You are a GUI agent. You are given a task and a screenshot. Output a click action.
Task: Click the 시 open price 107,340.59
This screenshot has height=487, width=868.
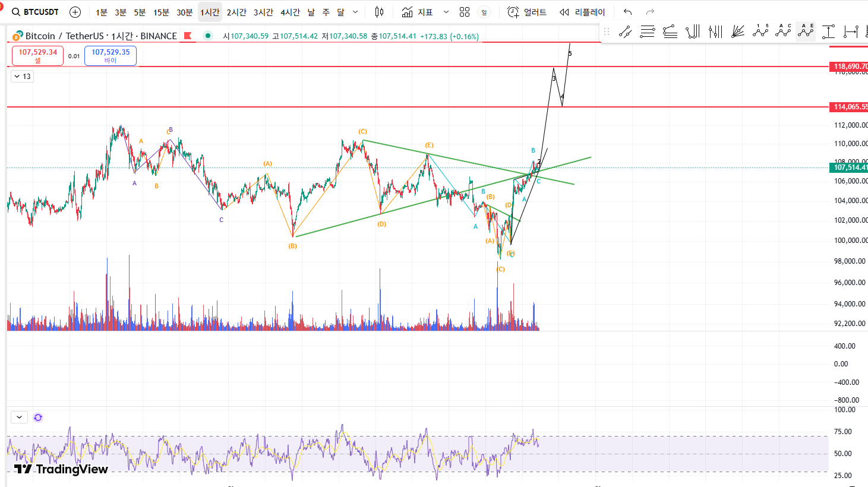245,36
